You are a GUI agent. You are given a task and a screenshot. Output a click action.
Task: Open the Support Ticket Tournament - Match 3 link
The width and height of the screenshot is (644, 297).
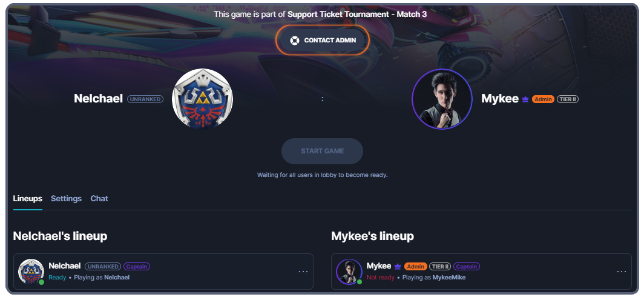tap(357, 15)
